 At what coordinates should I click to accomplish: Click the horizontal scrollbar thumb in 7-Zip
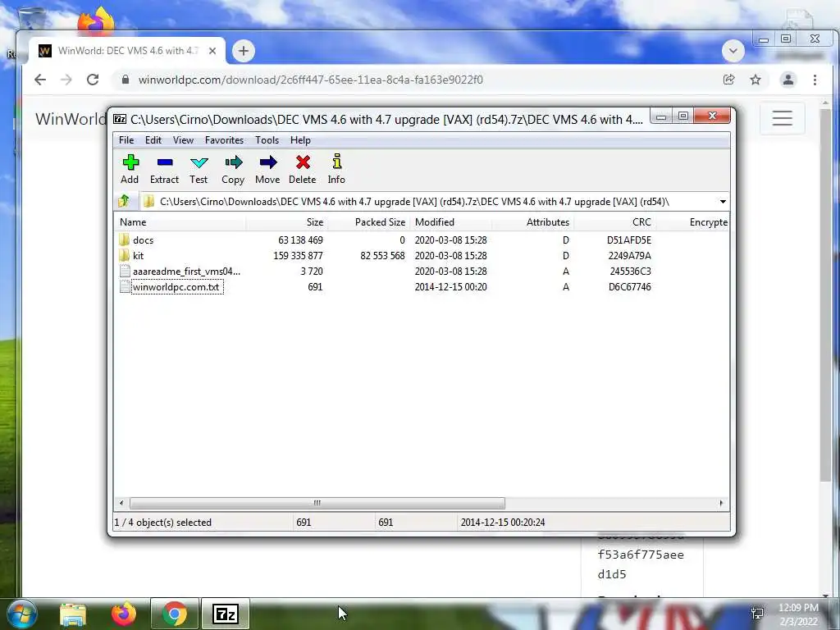point(317,503)
